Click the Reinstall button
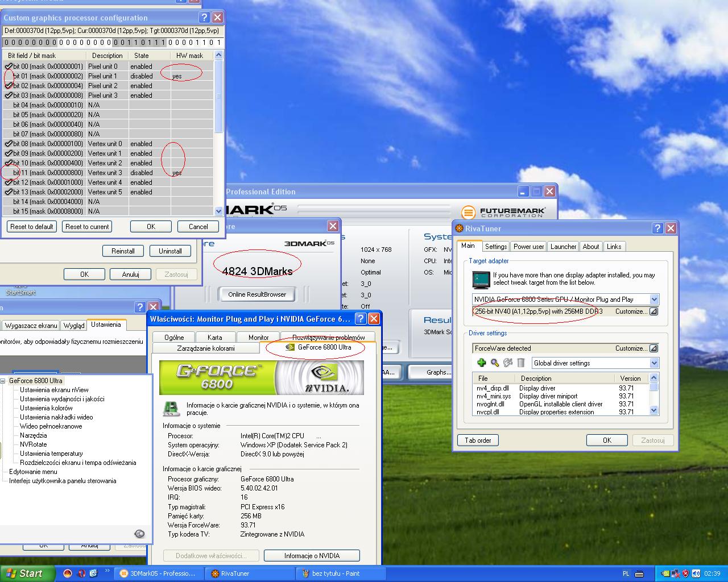Image resolution: width=728 pixels, height=582 pixels. pyautogui.click(x=123, y=251)
